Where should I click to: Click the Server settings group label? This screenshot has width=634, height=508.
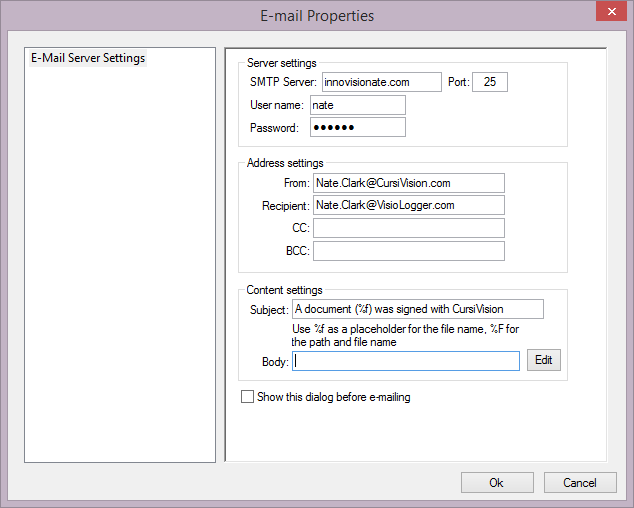tap(281, 63)
